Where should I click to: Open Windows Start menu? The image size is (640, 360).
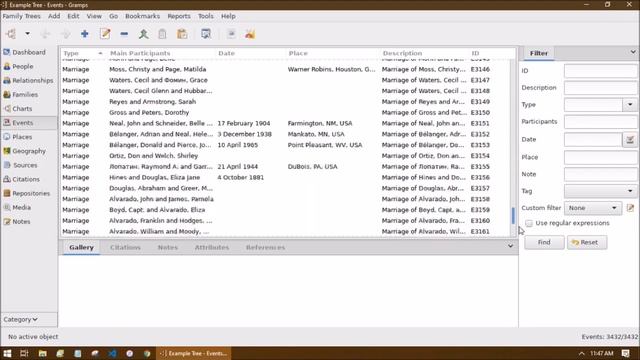click(7, 353)
